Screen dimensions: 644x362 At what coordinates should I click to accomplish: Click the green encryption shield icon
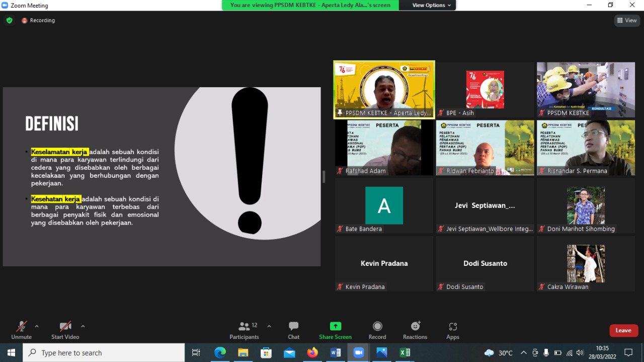tap(9, 21)
